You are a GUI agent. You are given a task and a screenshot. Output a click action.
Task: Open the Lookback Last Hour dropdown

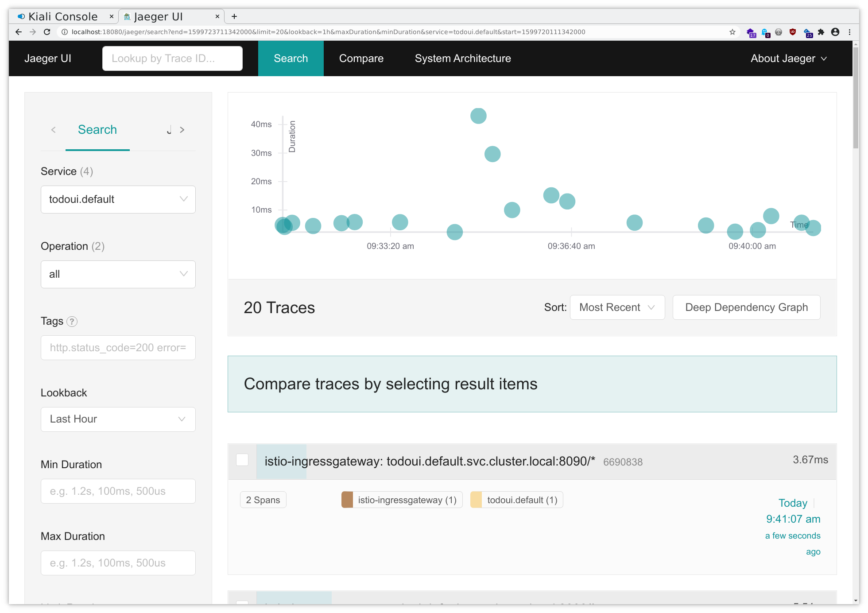118,419
